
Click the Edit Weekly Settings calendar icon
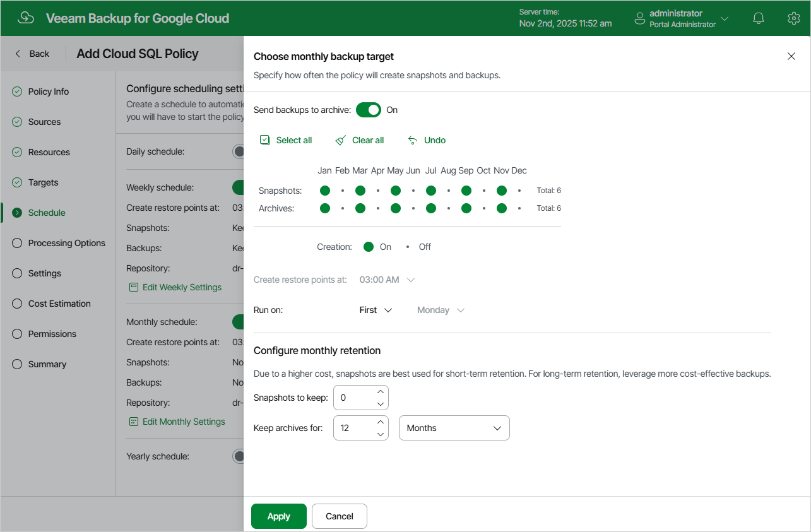133,287
